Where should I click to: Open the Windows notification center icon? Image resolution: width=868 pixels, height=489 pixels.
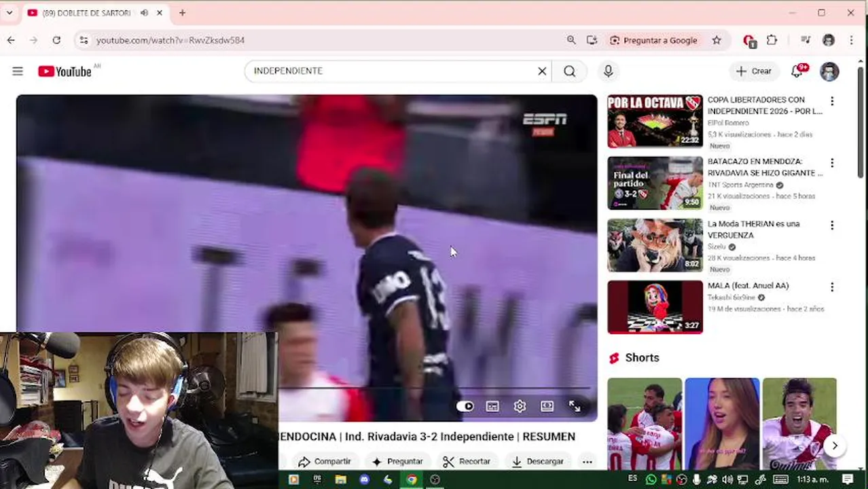[x=848, y=479]
